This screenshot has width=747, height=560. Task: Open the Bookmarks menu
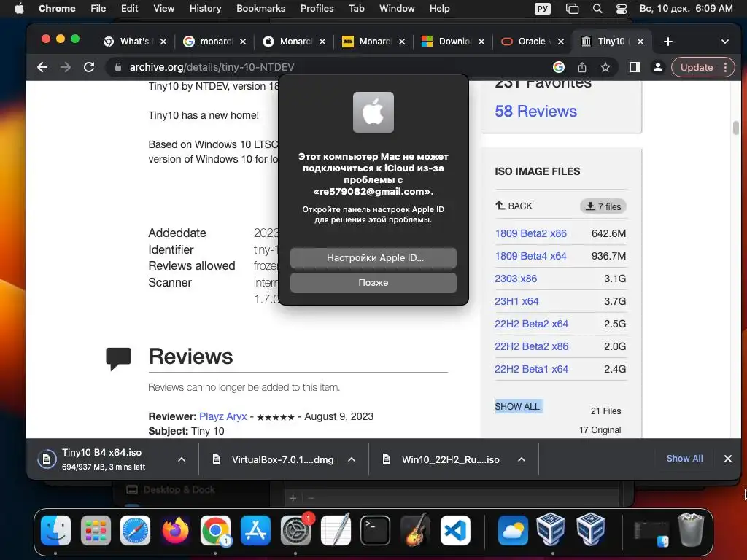261,9
